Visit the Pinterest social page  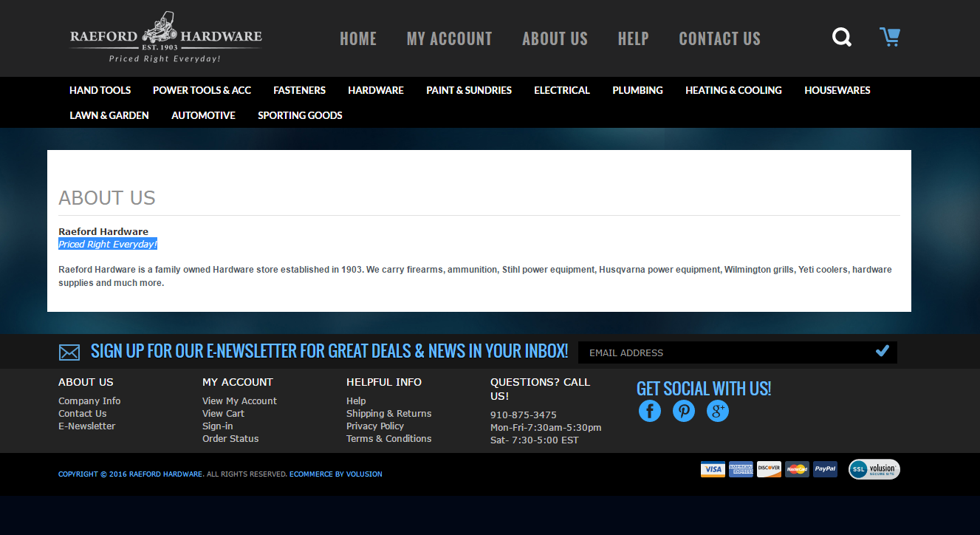pyautogui.click(x=684, y=411)
